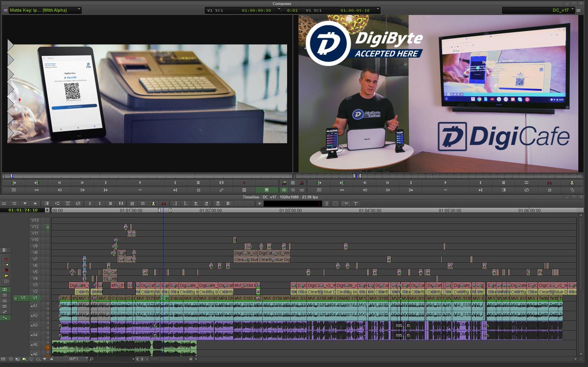Click the Timeline - DC v17 title bar

point(294,197)
